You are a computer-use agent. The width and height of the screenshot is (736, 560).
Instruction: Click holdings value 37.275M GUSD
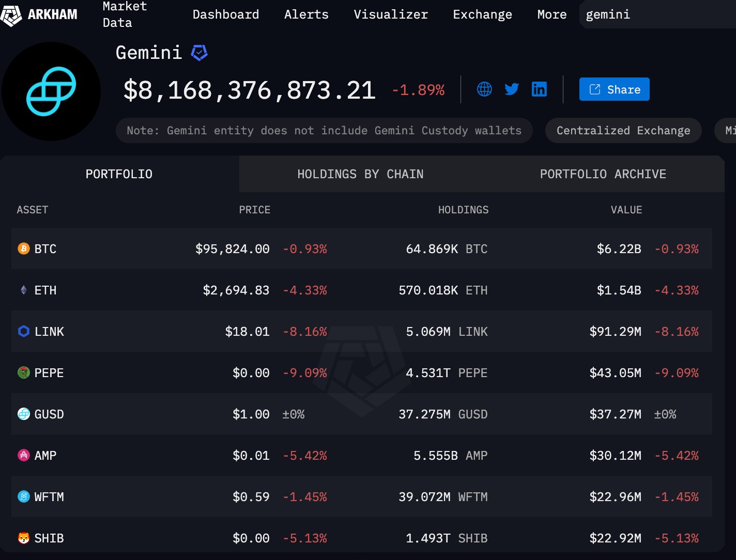443,414
